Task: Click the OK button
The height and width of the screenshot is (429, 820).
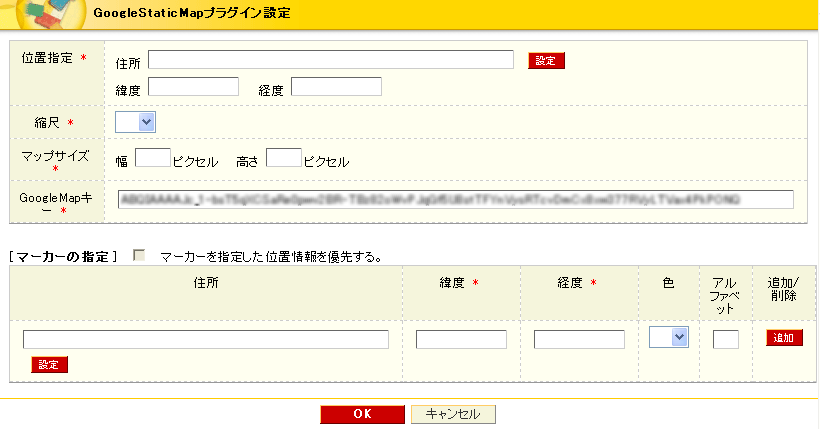Action: (x=362, y=414)
